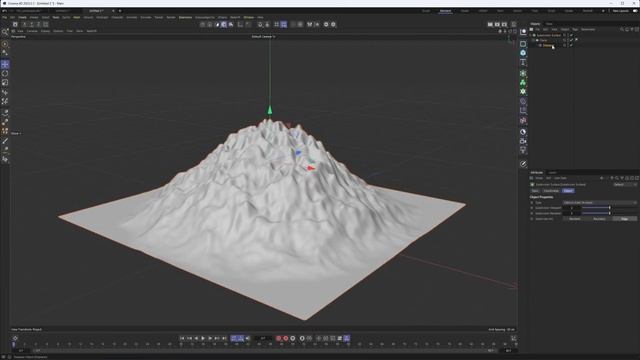The height and width of the screenshot is (360, 640).
Task: Click the Floor environment icon in right palette
Action: (x=523, y=132)
